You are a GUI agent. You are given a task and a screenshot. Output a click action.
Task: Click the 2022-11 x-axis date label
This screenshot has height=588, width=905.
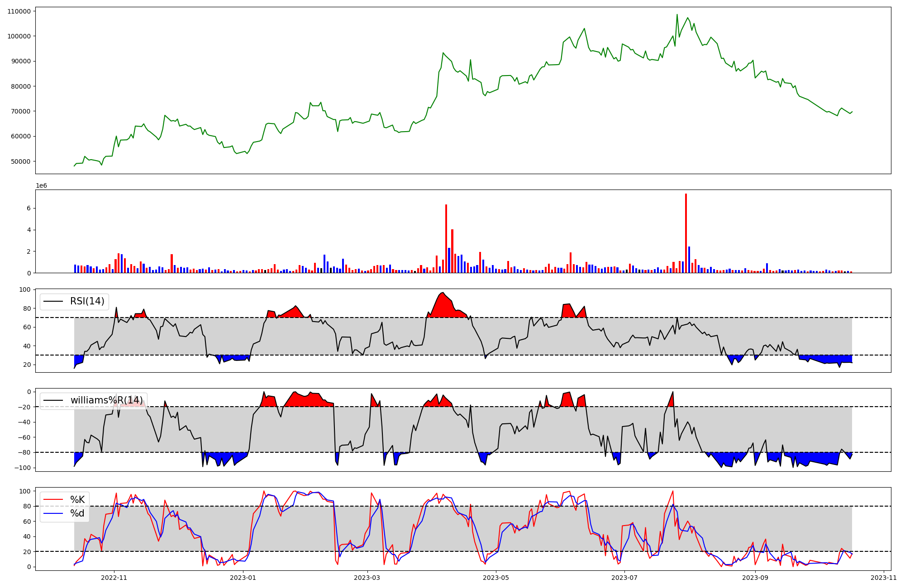(114, 578)
